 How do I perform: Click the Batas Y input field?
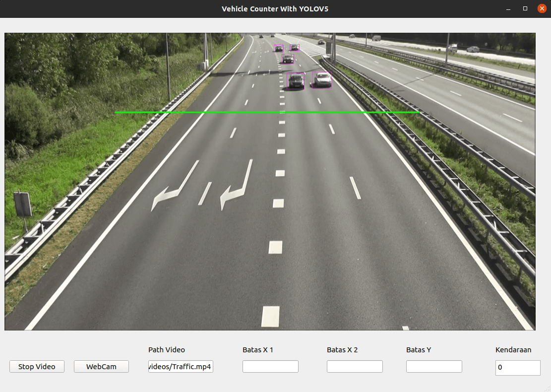point(434,366)
